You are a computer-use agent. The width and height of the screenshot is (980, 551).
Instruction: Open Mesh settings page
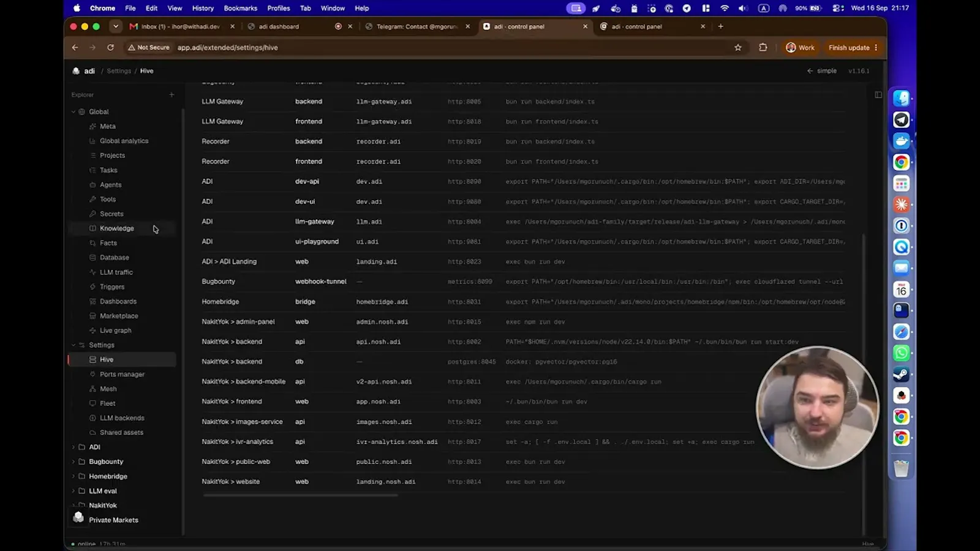(x=108, y=389)
